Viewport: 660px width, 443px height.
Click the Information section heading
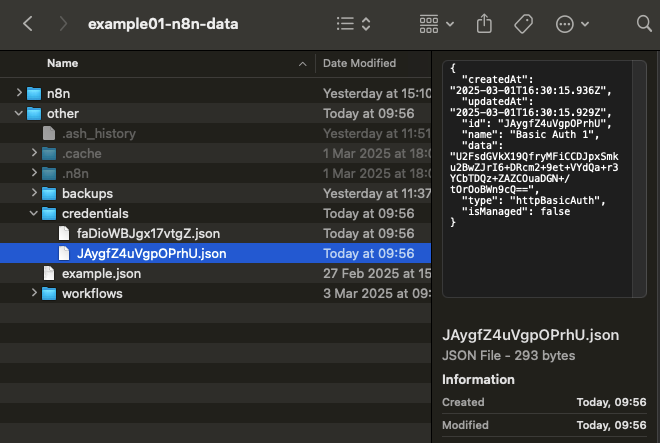(478, 379)
